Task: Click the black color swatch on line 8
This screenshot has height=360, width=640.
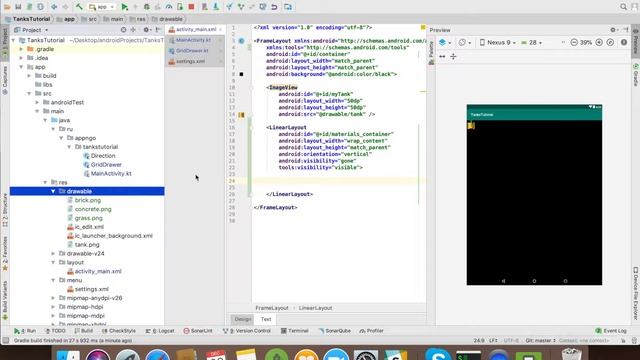Action: click(241, 74)
